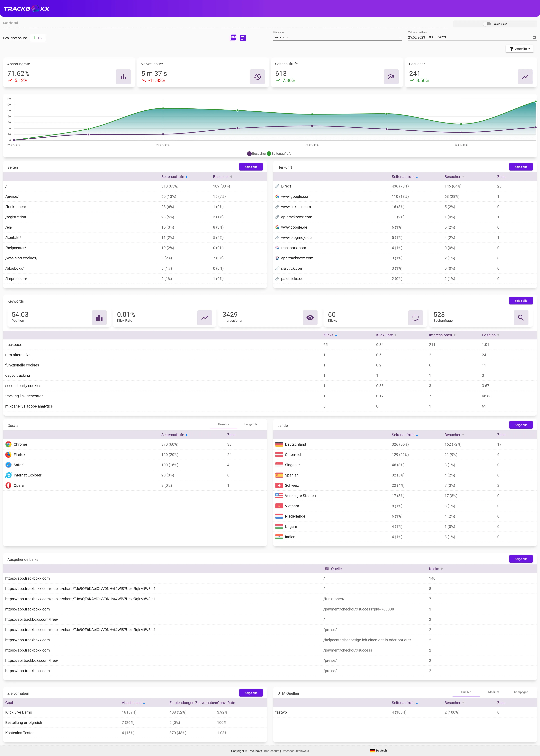Click the Internet Explorer icon
Viewport: 540px width, 756px height.
click(8, 475)
